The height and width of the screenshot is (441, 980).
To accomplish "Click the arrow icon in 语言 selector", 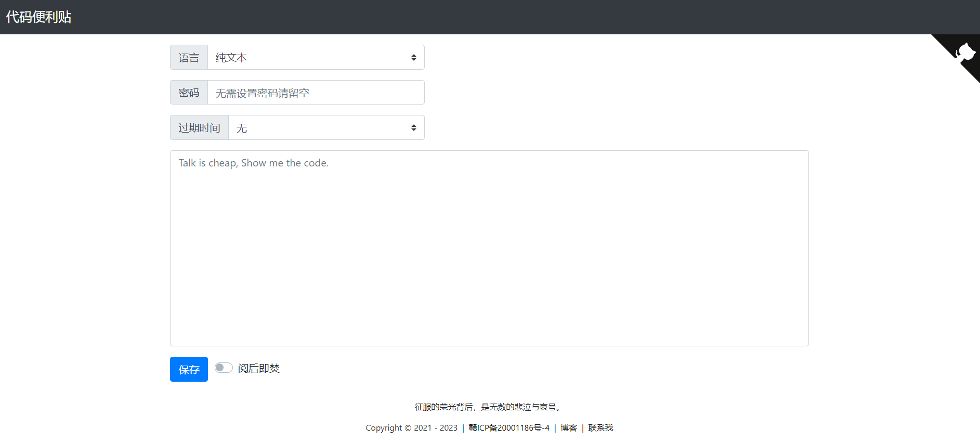I will (x=413, y=58).
